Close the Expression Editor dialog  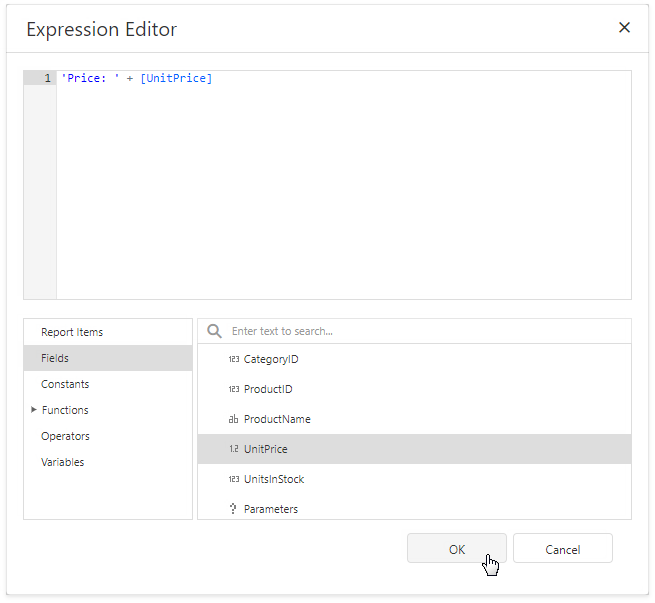(x=624, y=28)
